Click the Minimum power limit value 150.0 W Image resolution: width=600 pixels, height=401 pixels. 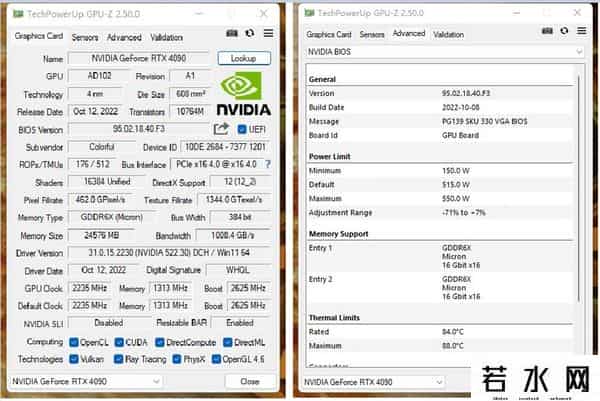[456, 171]
